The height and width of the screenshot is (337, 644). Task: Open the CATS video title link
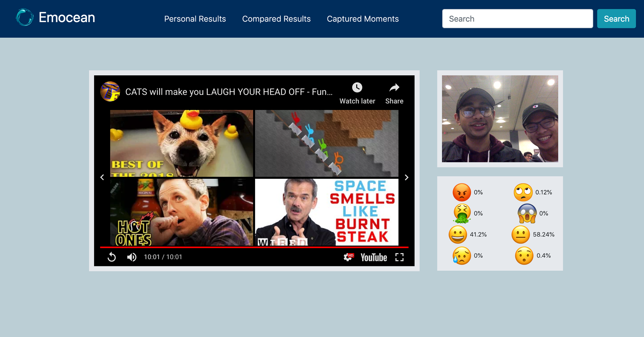click(x=229, y=92)
